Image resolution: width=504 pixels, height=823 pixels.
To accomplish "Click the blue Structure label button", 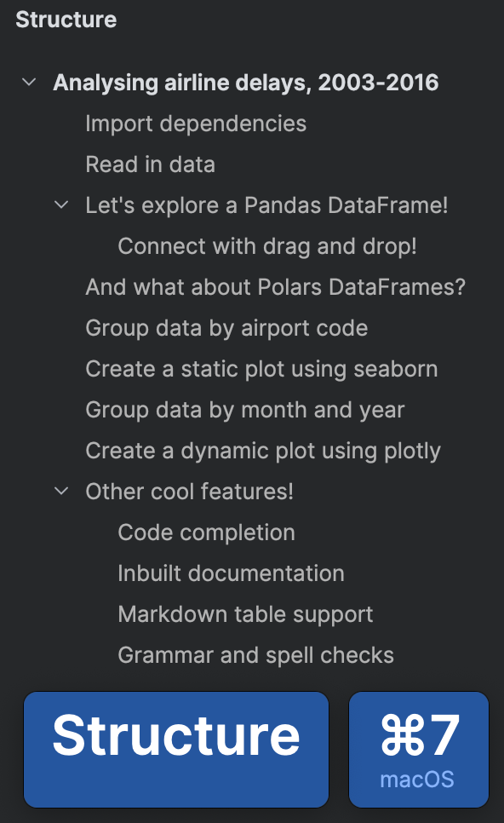I will tap(176, 750).
